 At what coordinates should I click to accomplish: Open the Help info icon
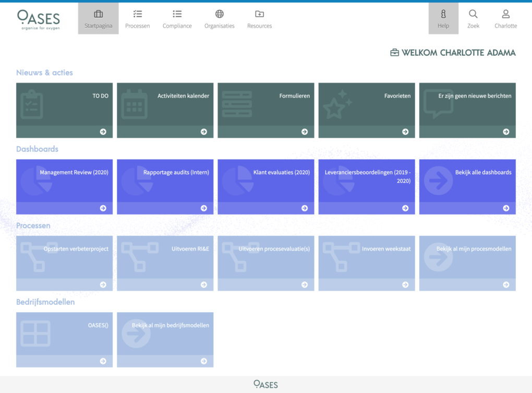click(443, 14)
